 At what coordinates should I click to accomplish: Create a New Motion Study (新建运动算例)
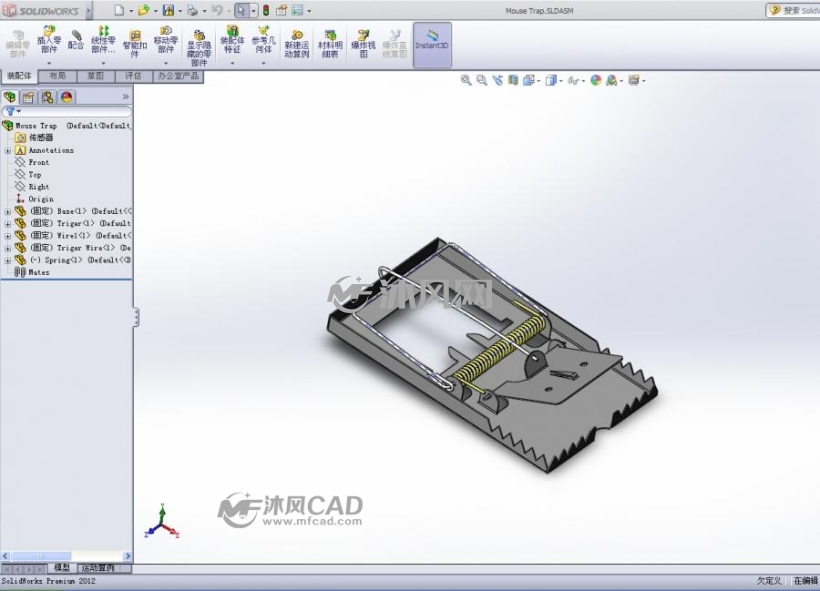(x=297, y=44)
